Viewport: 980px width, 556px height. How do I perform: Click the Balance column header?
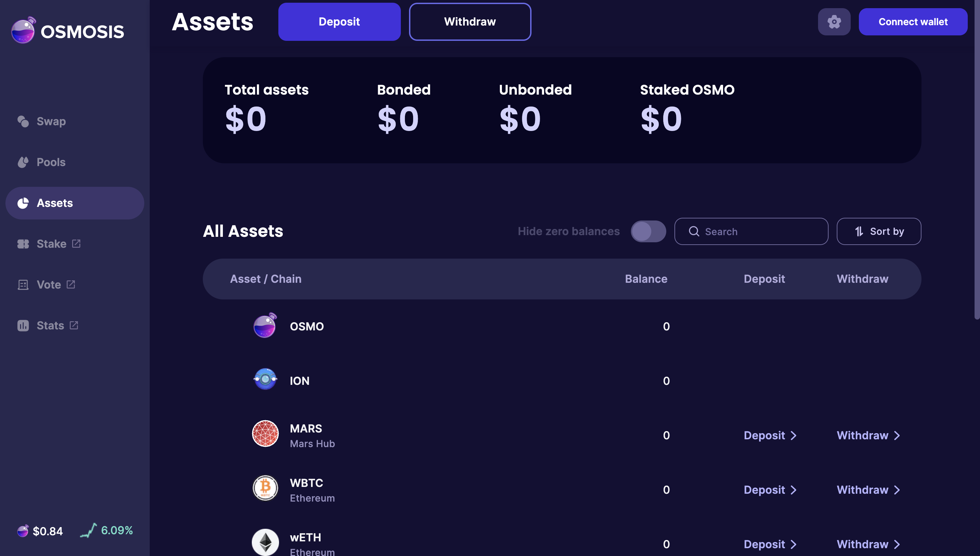click(x=646, y=279)
